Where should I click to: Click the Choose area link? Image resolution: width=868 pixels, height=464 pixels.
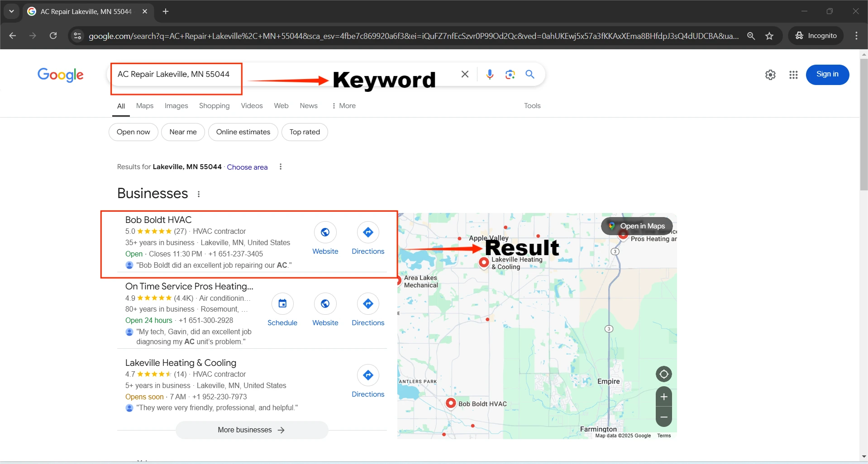tap(247, 167)
